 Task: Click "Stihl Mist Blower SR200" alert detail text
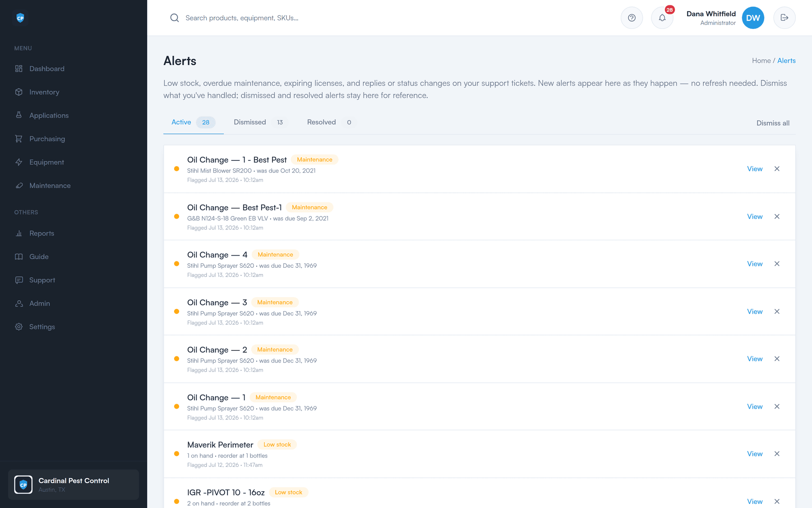219,171
